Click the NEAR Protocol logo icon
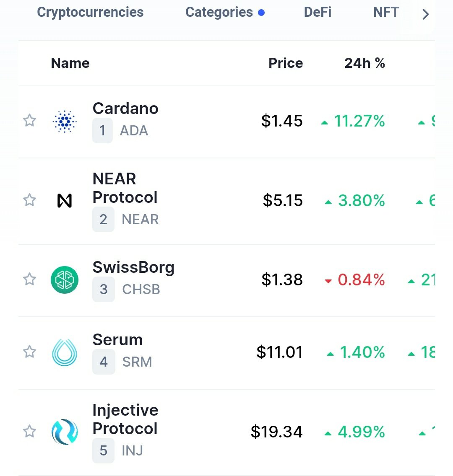Screen dimensions: 453x476 click(65, 201)
